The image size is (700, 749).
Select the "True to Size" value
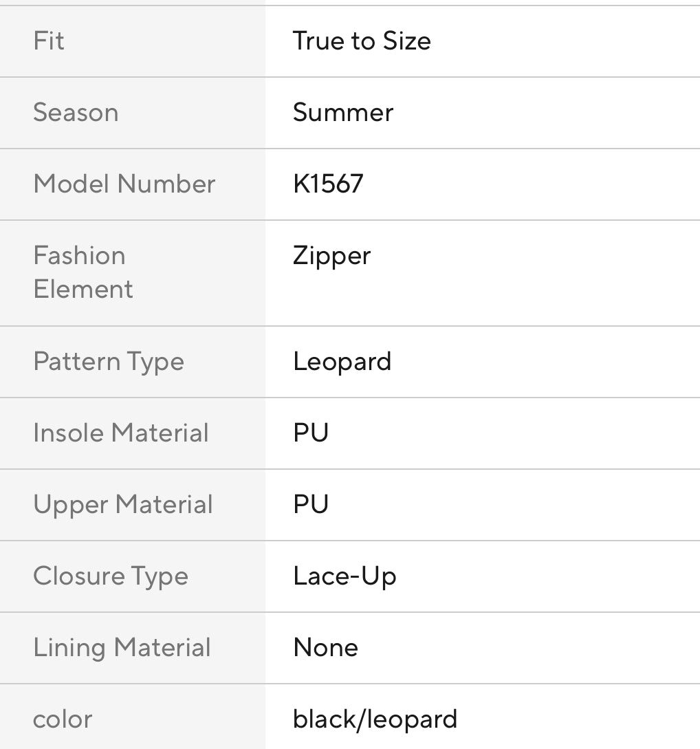[x=362, y=41]
